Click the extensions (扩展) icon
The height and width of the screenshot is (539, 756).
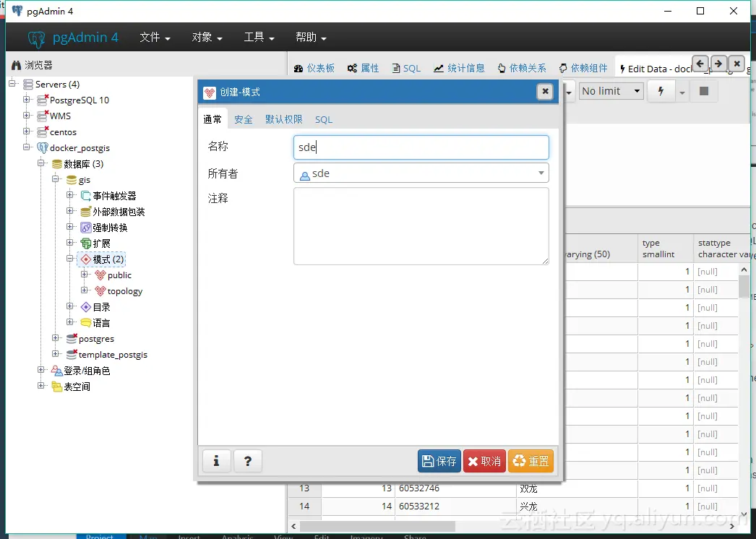(86, 243)
